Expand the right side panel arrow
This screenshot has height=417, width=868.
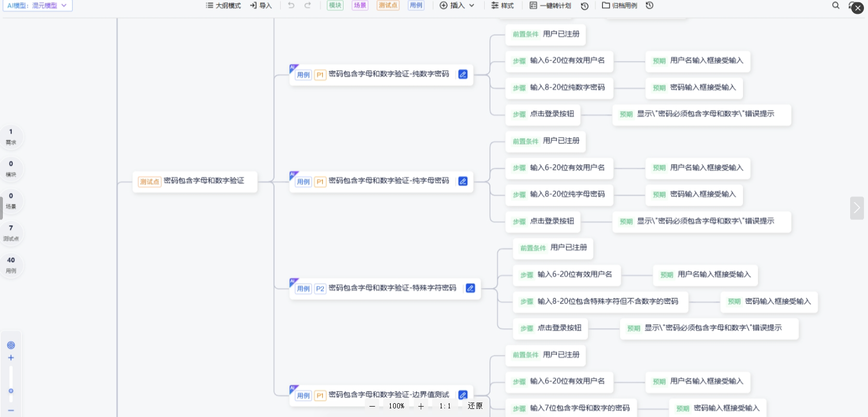point(857,208)
